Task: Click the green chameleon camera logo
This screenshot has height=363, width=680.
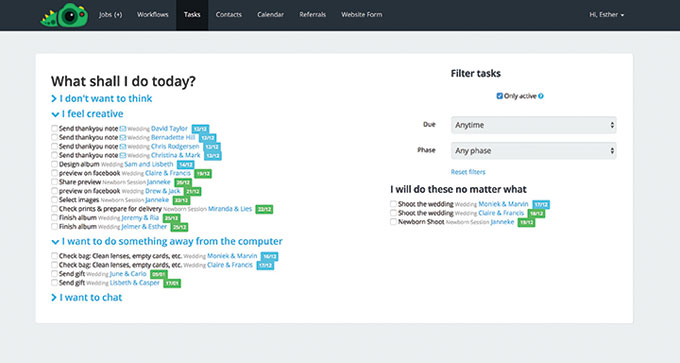Action: point(64,16)
